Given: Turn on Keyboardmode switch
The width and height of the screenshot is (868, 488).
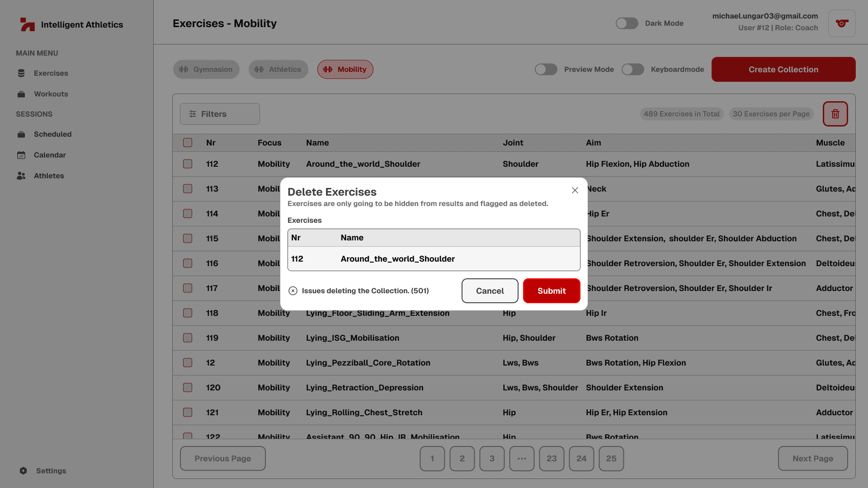Looking at the screenshot, I should coord(632,70).
